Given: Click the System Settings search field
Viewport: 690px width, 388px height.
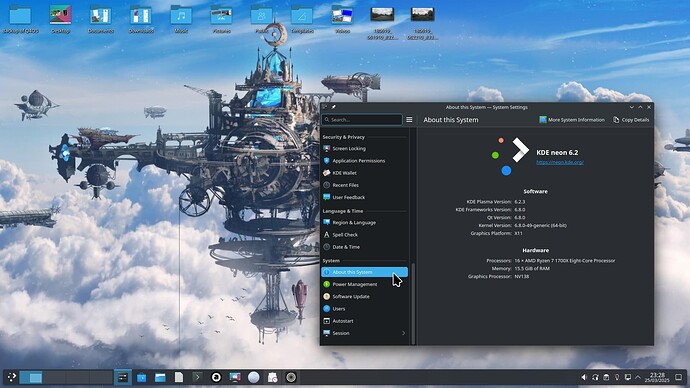Looking at the screenshot, I should pos(362,120).
